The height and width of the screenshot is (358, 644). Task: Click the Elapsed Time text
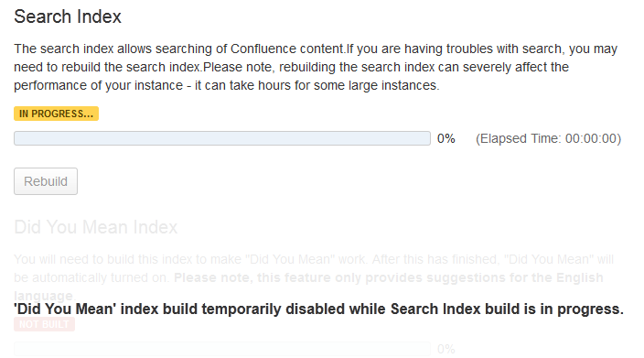[548, 138]
